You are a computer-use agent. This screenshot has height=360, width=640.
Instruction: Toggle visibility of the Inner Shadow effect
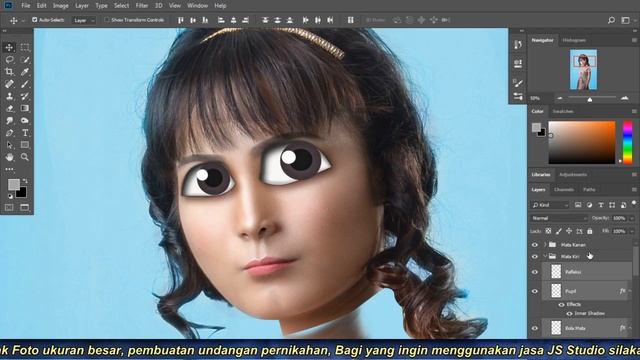click(569, 314)
